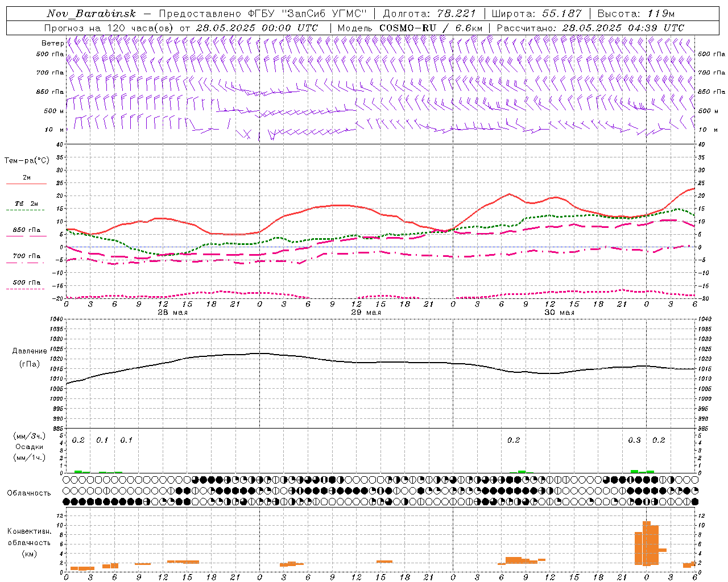Image resolution: width=728 pixels, height=582 pixels.
Task: Click the 30 мая date label
Action: point(559,312)
